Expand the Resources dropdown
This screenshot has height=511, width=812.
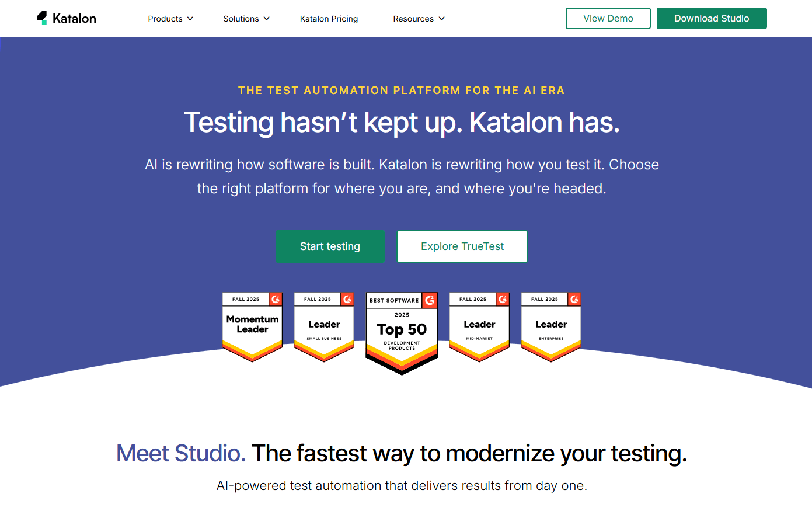coord(419,18)
